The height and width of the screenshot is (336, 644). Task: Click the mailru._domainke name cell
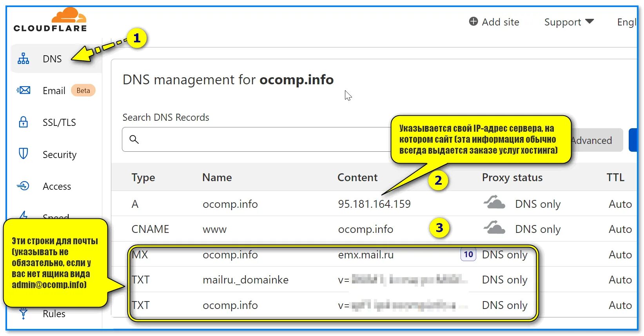pyautogui.click(x=246, y=280)
